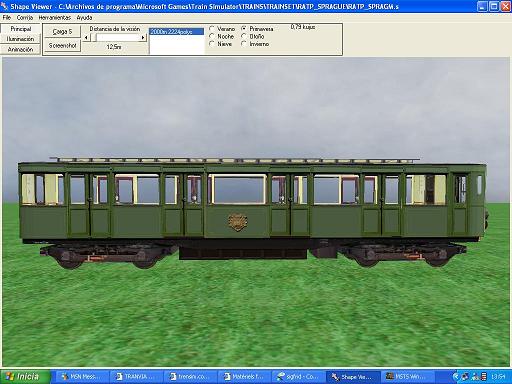Click the Distancia de la visión slider track
The image size is (512, 384).
(x=114, y=38)
